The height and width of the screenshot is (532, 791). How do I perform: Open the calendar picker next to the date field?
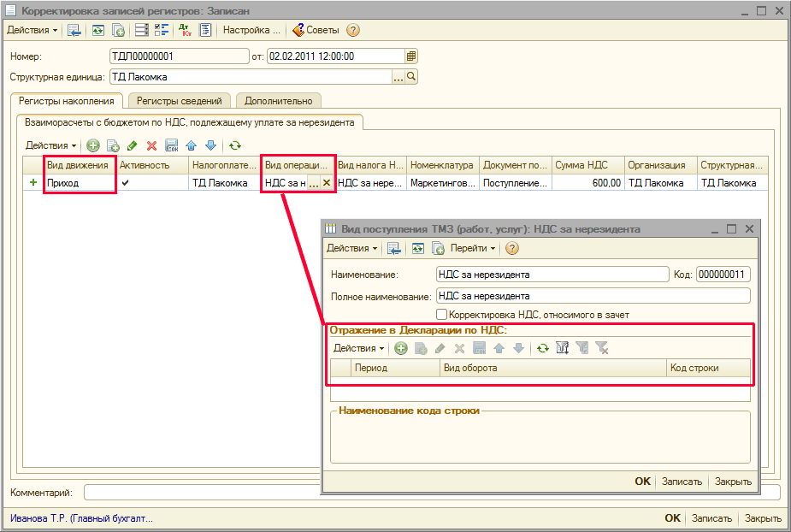coord(411,56)
